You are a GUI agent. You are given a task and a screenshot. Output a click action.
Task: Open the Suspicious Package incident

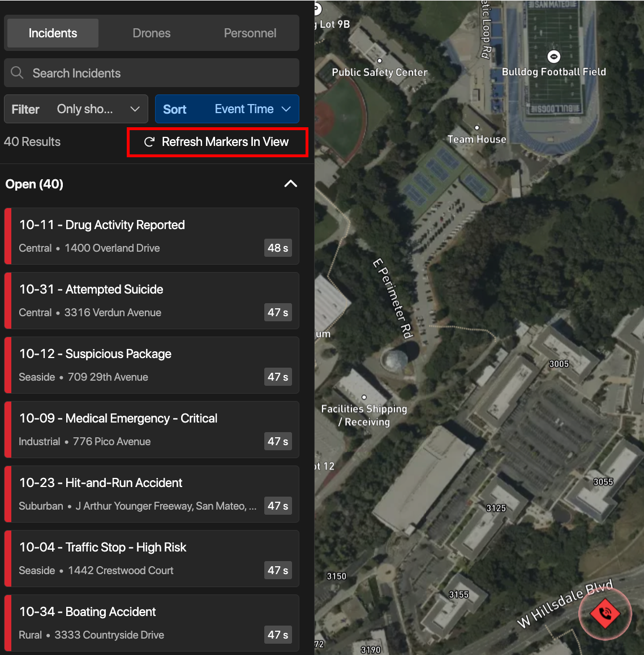click(151, 365)
